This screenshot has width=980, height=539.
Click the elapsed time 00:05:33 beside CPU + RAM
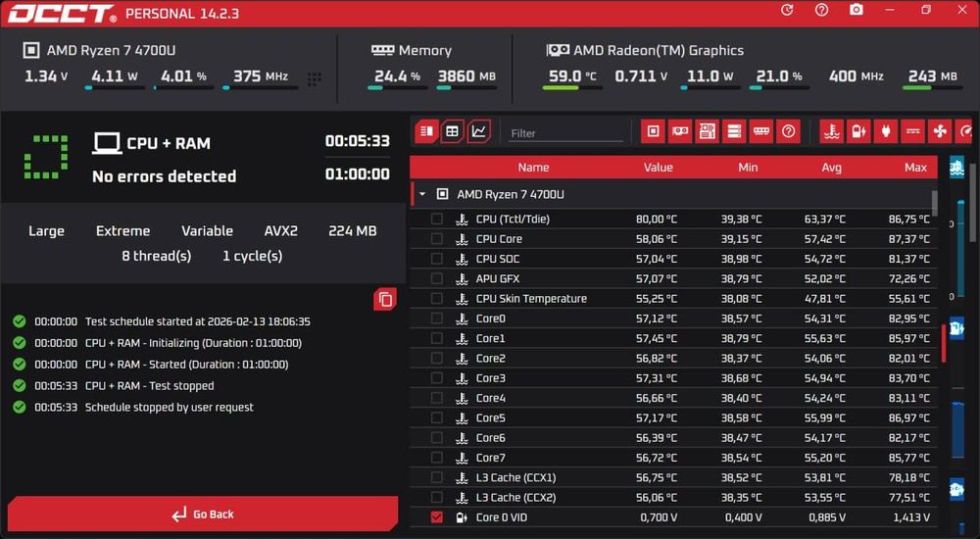click(358, 141)
